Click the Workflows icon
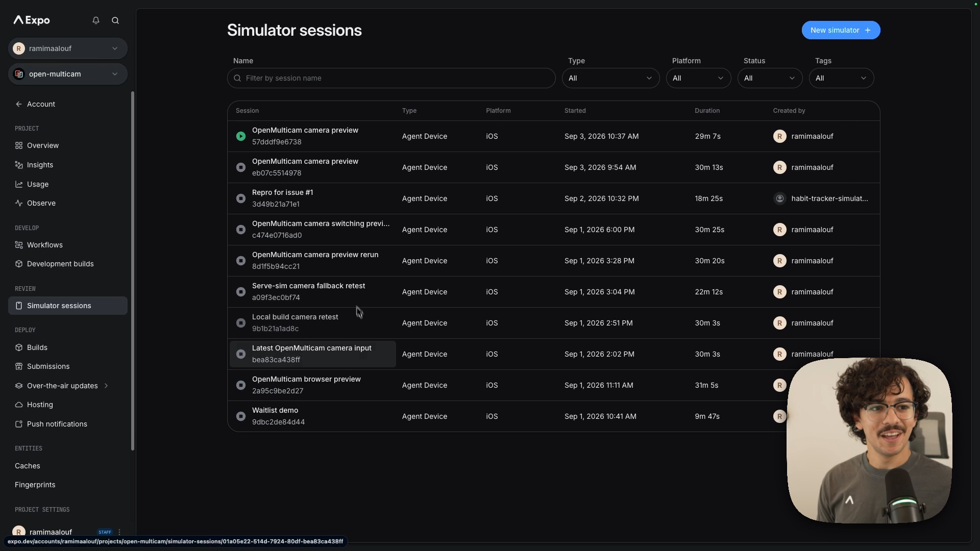Viewport: 980px width, 551px height. tap(19, 245)
